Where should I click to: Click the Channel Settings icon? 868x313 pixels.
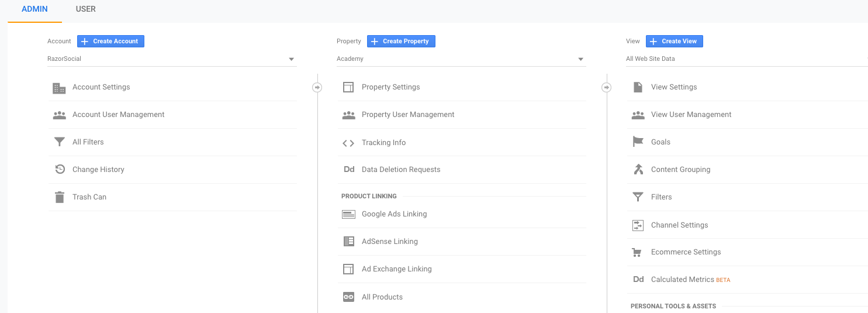638,225
